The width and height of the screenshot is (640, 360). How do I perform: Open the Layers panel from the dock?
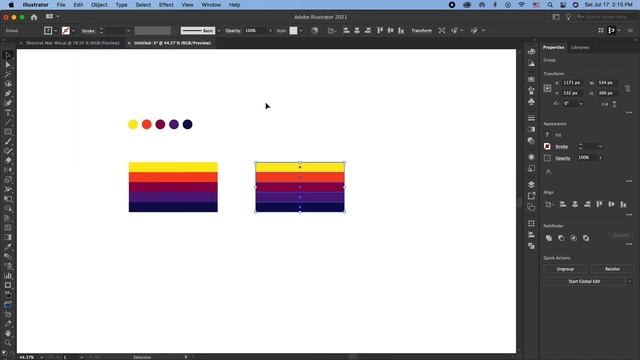531,184
